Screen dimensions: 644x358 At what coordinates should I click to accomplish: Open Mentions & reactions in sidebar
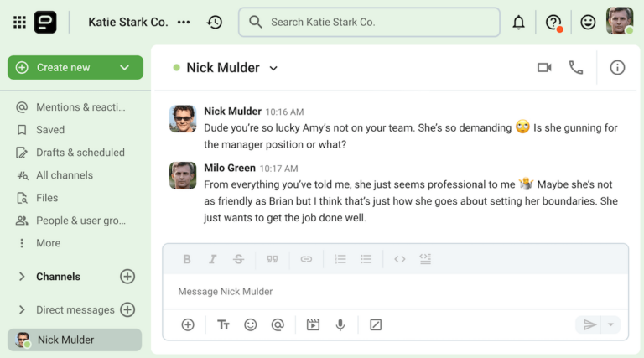(x=80, y=107)
